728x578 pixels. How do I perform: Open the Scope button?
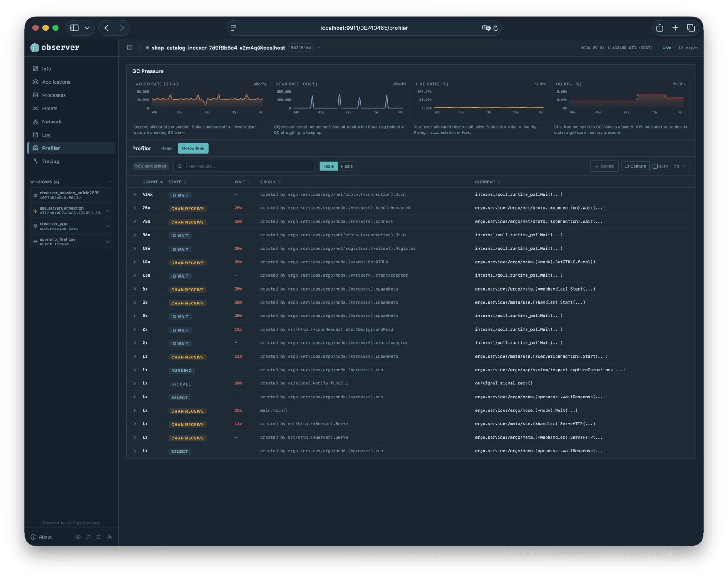pos(604,166)
